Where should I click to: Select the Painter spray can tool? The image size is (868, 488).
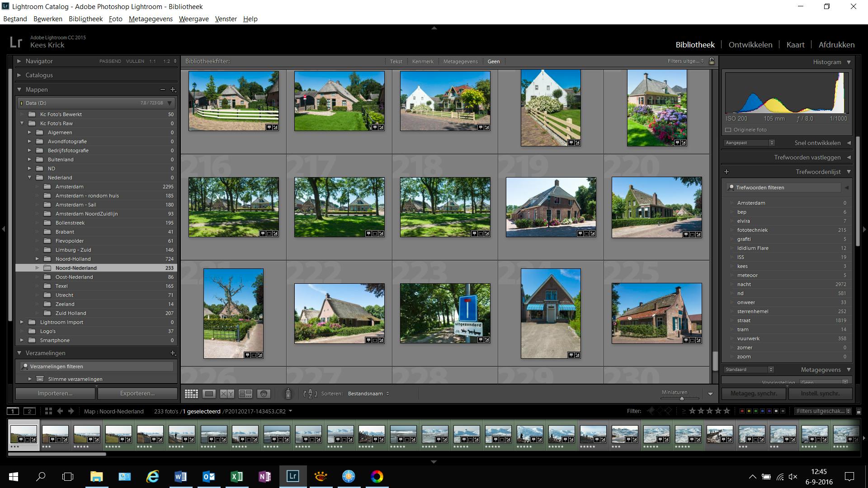pyautogui.click(x=288, y=394)
